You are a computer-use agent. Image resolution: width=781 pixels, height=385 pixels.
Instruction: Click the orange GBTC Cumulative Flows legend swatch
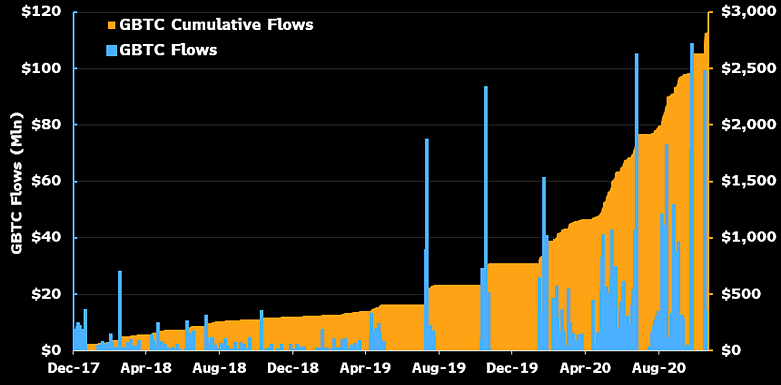click(112, 25)
